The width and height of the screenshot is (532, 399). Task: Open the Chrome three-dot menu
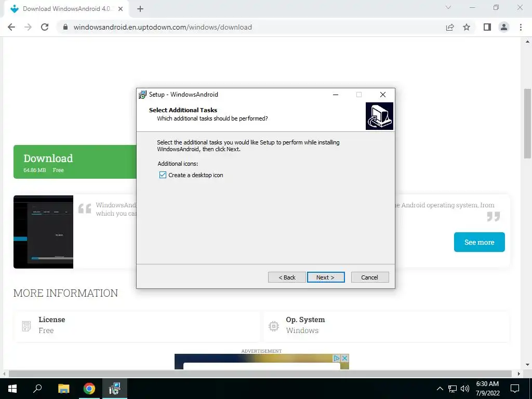[x=521, y=27]
